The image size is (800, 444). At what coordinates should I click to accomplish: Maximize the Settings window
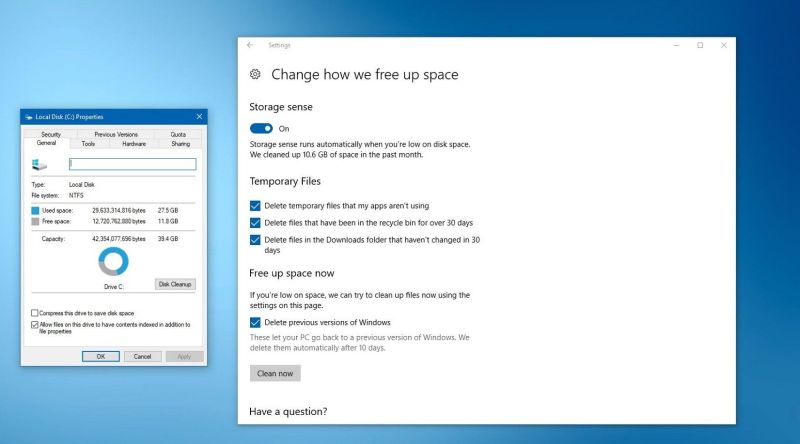point(700,45)
